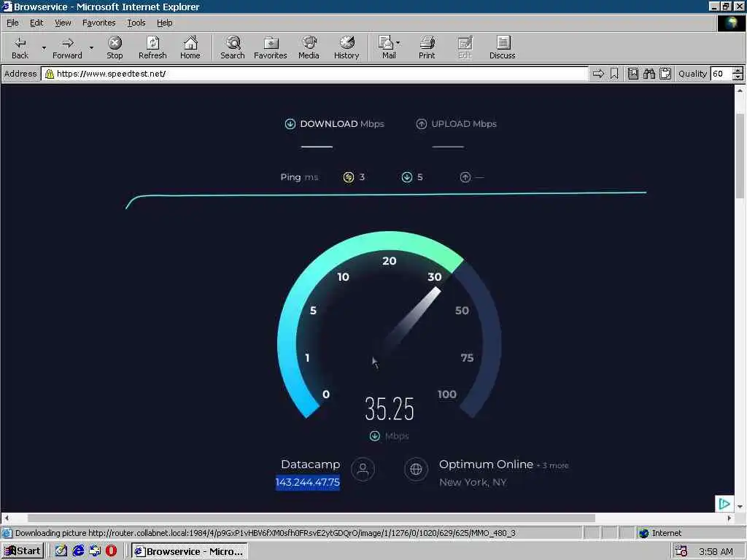Print the current page
This screenshot has width=747, height=560.
[x=427, y=47]
